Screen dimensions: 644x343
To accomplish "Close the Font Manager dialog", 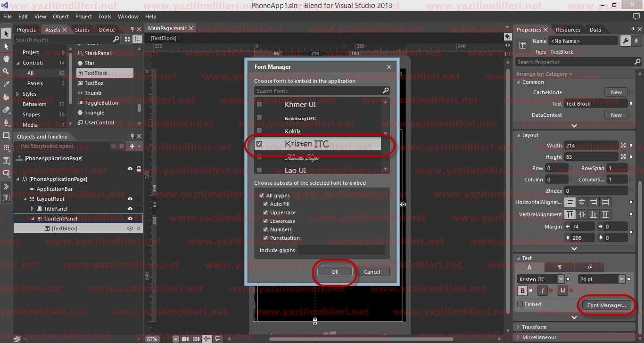I will (389, 67).
